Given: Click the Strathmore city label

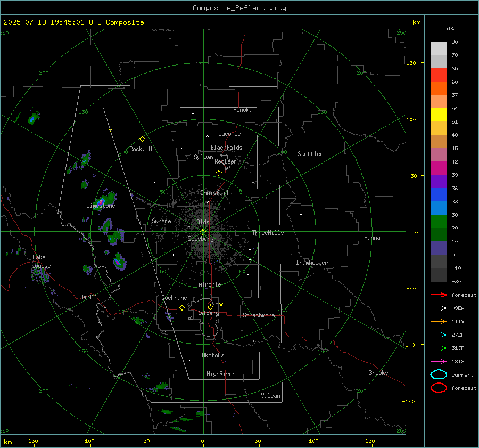Looking at the screenshot, I should point(259,315).
